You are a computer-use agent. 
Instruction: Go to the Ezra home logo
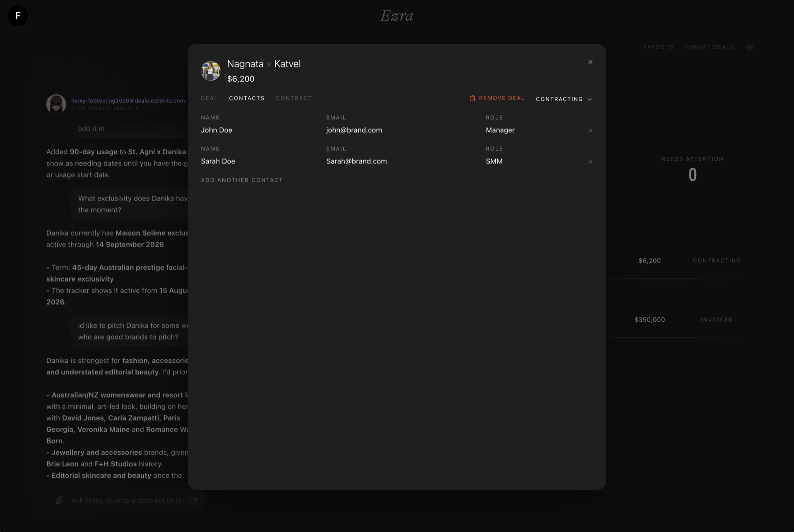(x=397, y=16)
